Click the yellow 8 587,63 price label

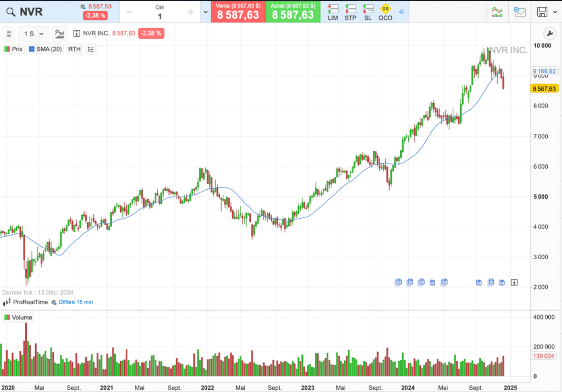(544, 88)
